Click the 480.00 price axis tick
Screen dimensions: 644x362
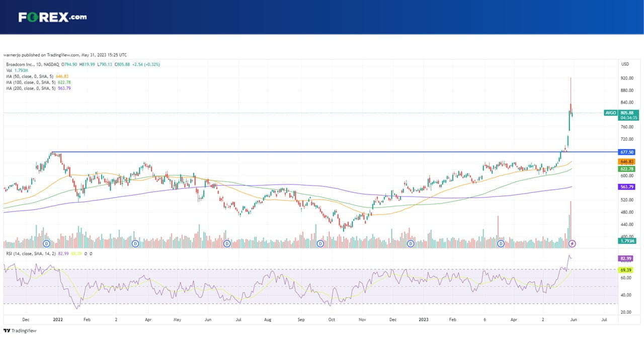click(x=627, y=212)
